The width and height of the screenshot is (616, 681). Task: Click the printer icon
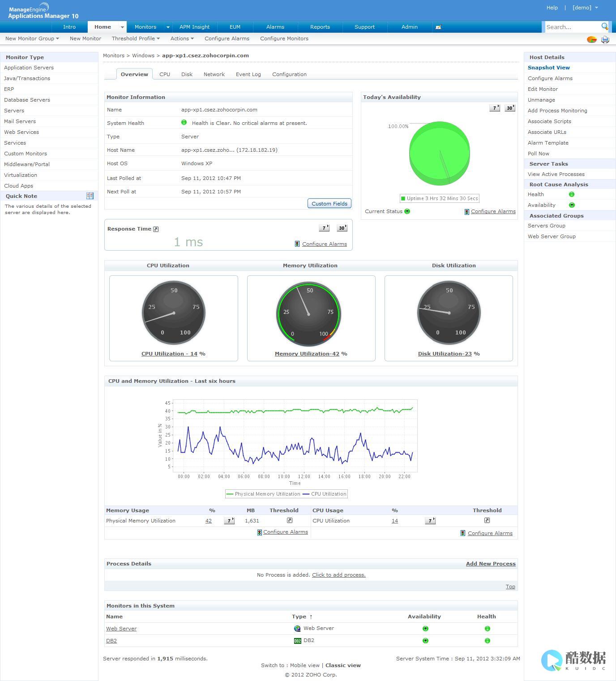[605, 39]
